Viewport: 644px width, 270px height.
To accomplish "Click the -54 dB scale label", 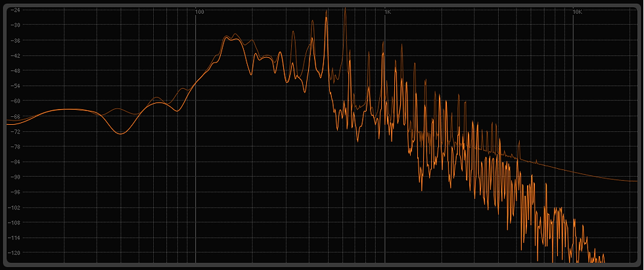I will tap(16, 86).
